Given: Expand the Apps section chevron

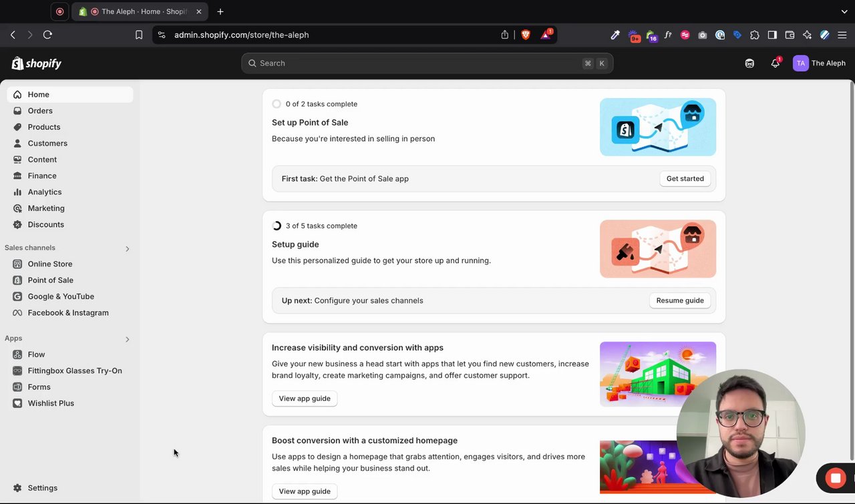Looking at the screenshot, I should tap(128, 339).
